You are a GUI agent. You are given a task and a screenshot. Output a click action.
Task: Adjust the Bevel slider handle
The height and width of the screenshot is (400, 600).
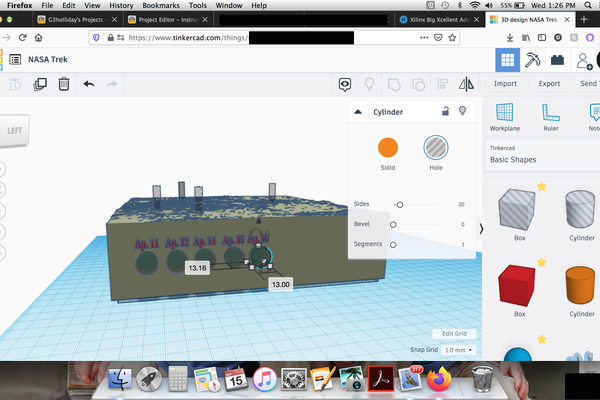[x=393, y=225]
